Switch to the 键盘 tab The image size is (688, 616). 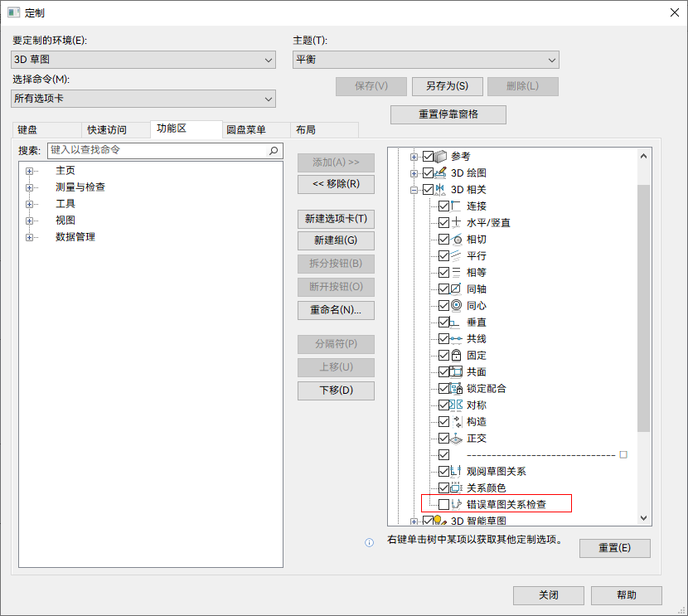tap(28, 129)
